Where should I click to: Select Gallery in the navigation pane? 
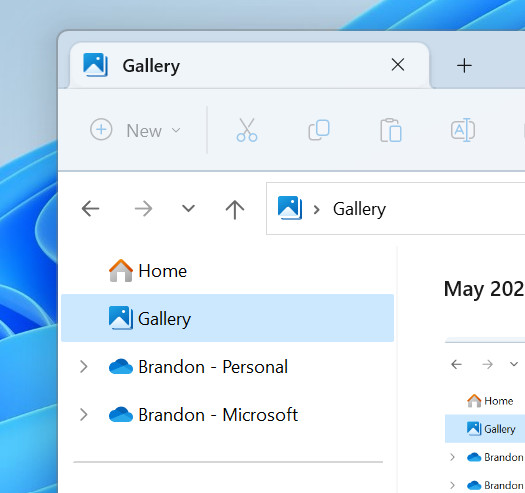coord(227,318)
